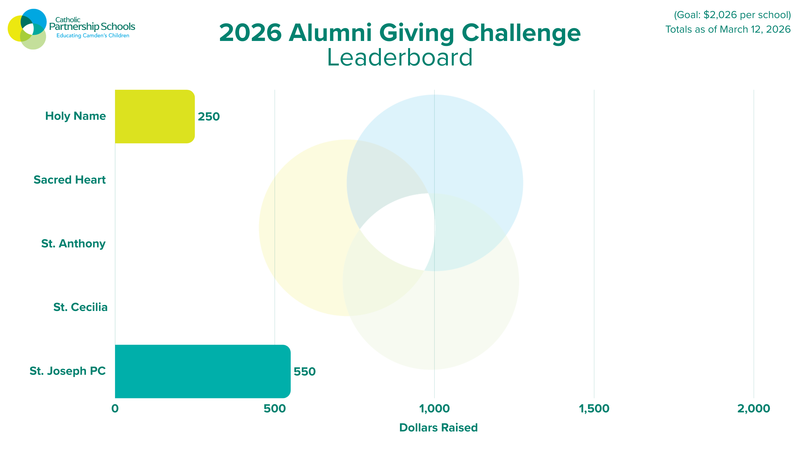800x450 pixels.
Task: Select the yellow Holy Name bar
Action: coord(154,116)
